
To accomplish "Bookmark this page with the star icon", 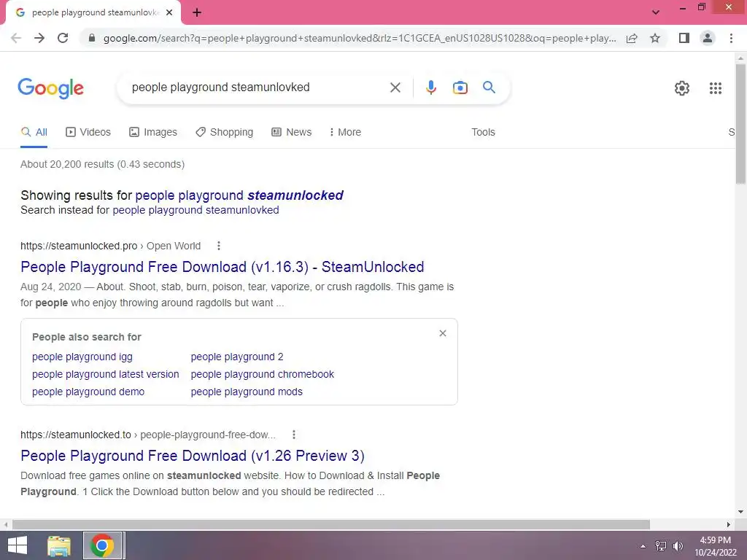I will [x=655, y=38].
